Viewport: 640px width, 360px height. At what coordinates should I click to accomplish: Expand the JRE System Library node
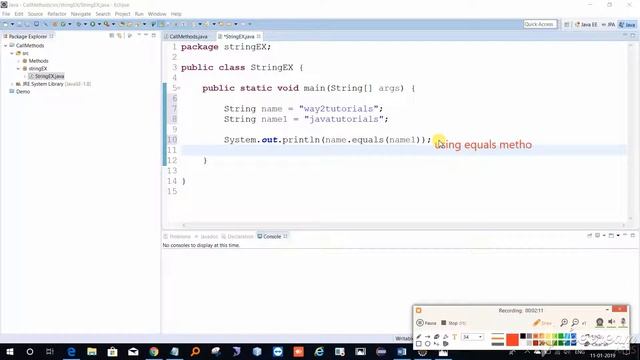[12, 84]
